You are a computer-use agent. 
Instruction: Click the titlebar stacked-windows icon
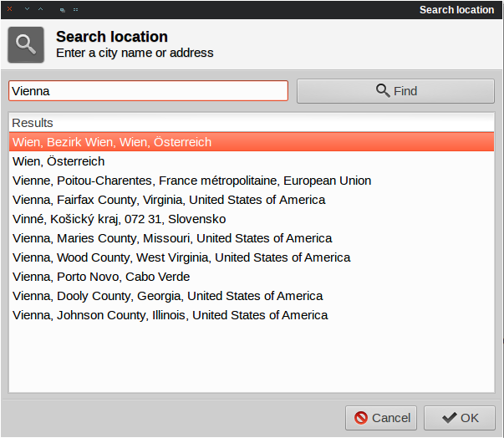click(x=63, y=10)
